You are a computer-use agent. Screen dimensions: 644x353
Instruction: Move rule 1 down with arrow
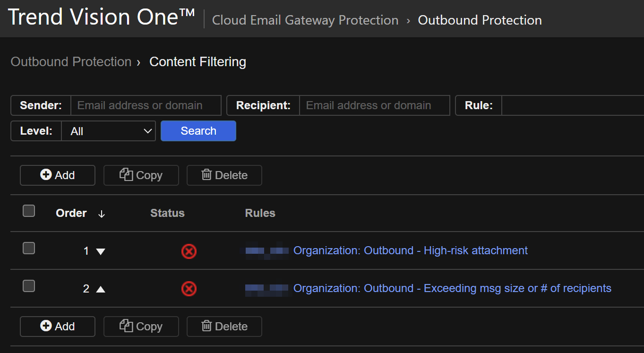(x=101, y=251)
